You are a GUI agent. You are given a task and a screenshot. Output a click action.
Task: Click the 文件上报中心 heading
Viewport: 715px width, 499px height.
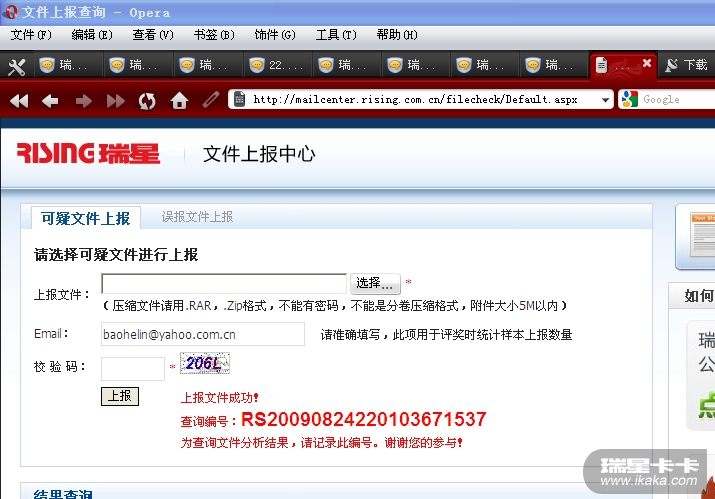click(259, 154)
